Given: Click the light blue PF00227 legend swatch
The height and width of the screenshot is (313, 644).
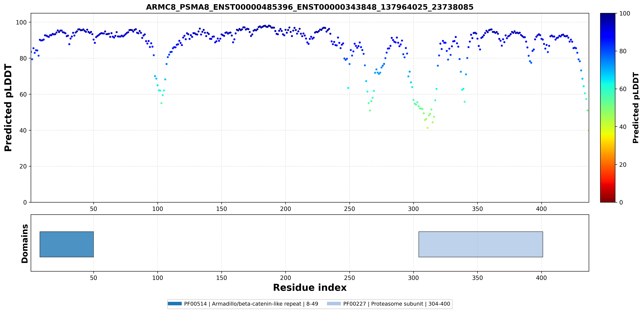Looking at the screenshot, I should (334, 304).
